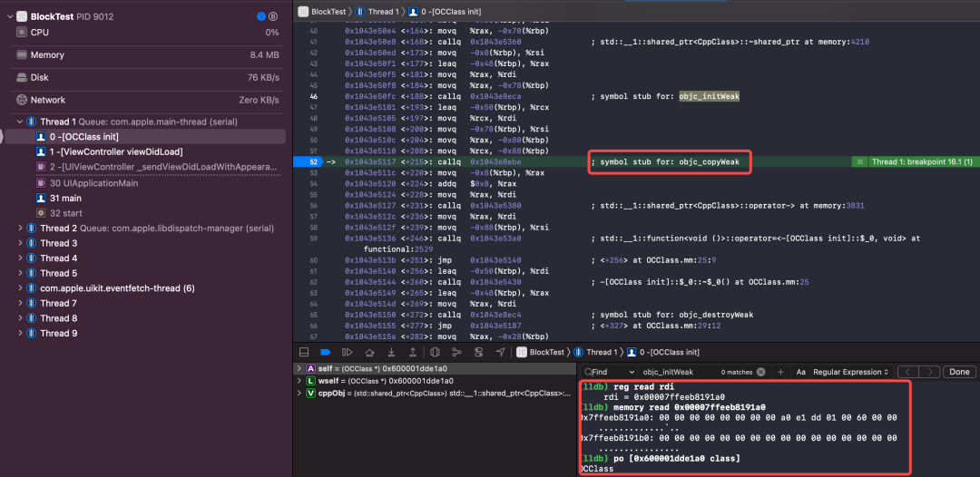The height and width of the screenshot is (477, 980).
Task: Open the Debug View Hierarchy icon
Action: 435,352
